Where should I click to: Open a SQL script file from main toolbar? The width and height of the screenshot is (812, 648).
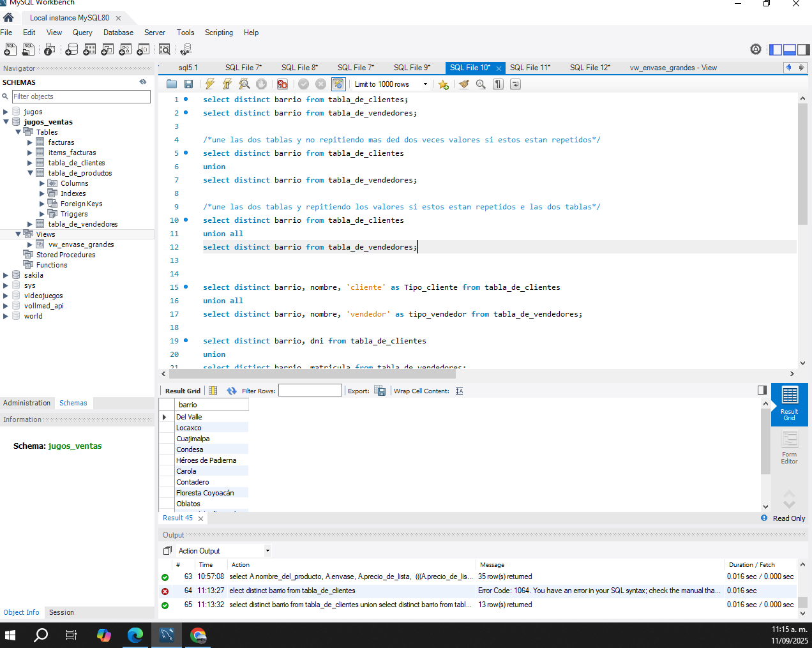coord(28,49)
